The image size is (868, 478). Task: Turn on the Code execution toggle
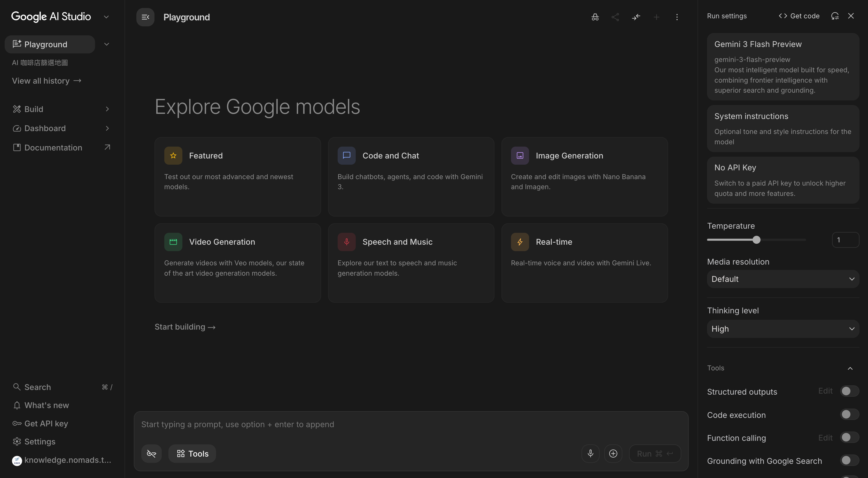coord(849,415)
